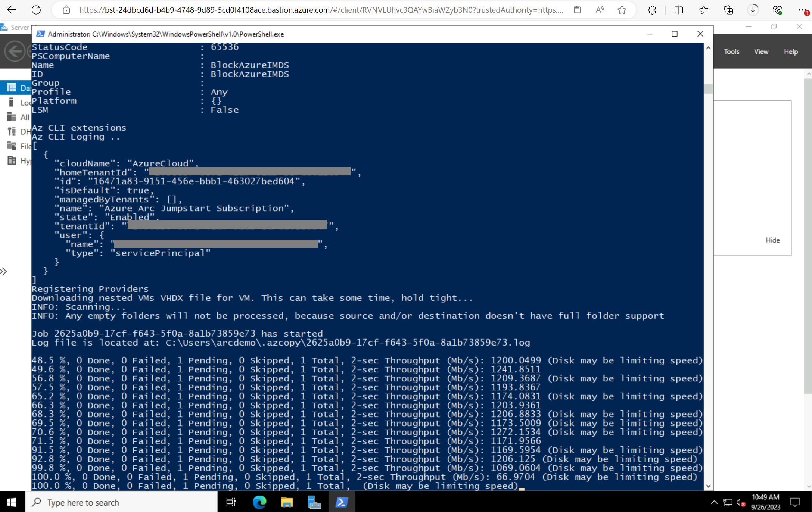Select Dashboard in Server Manager sidebar
Viewport: 812px width, 512px height.
click(x=16, y=88)
